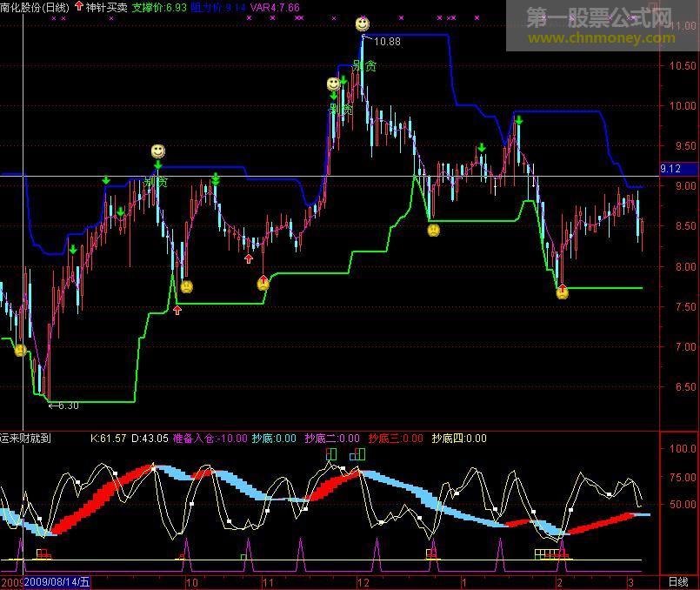Click the red up arrow below the green support step
Screen dimensions: 700x590
[177, 309]
